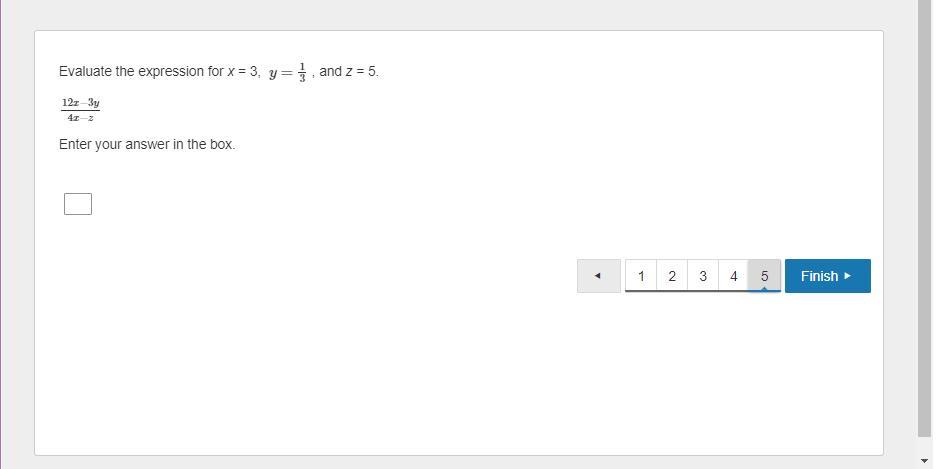Select the current question 5 tab
The image size is (940, 469).
764,276
